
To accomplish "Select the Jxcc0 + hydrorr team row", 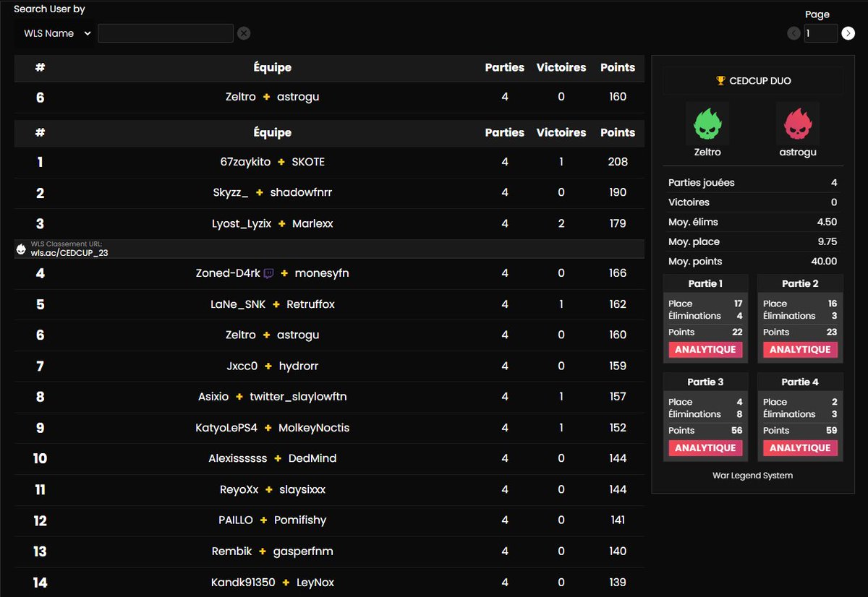I will (x=329, y=366).
